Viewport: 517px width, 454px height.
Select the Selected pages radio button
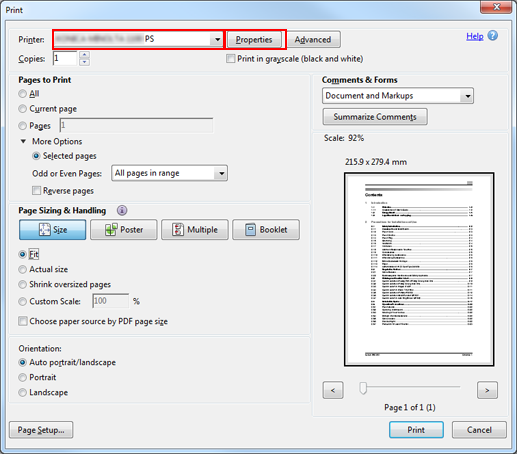36,156
